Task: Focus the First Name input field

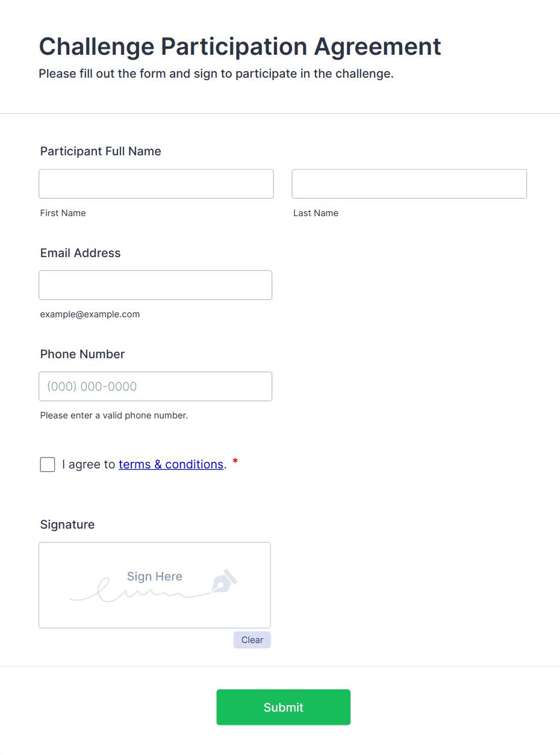Action: point(156,184)
